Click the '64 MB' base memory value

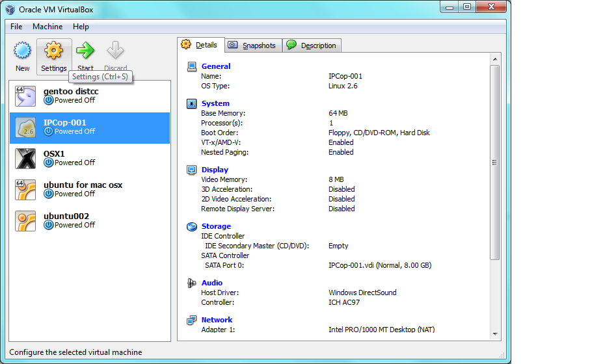tap(338, 113)
